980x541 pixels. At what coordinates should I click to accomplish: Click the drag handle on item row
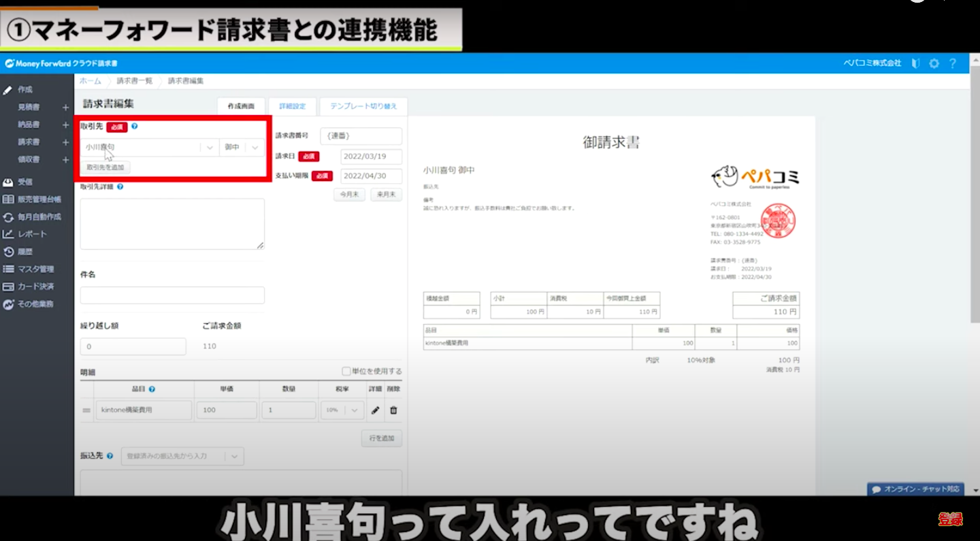point(86,410)
